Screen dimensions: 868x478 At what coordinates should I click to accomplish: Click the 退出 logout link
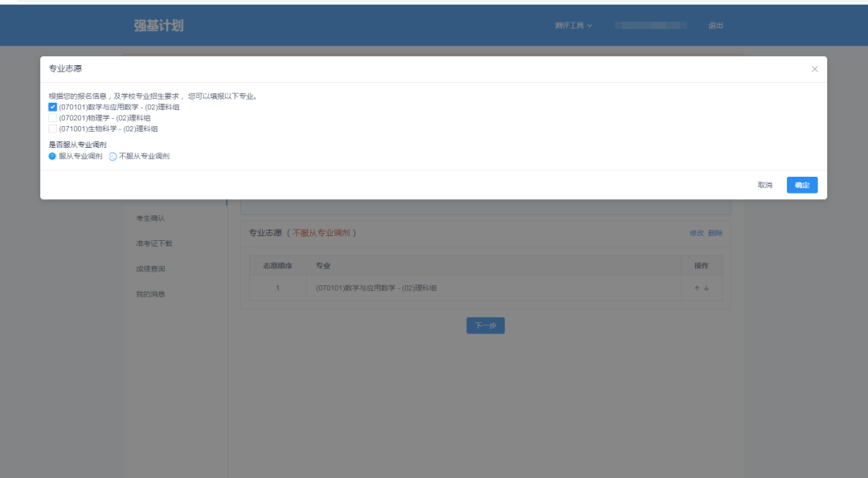tap(715, 26)
